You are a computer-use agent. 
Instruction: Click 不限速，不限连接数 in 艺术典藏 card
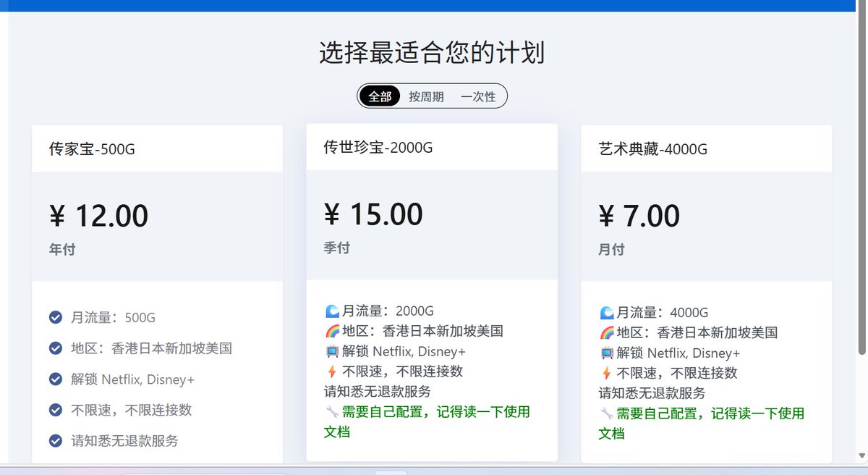pyautogui.click(x=677, y=374)
